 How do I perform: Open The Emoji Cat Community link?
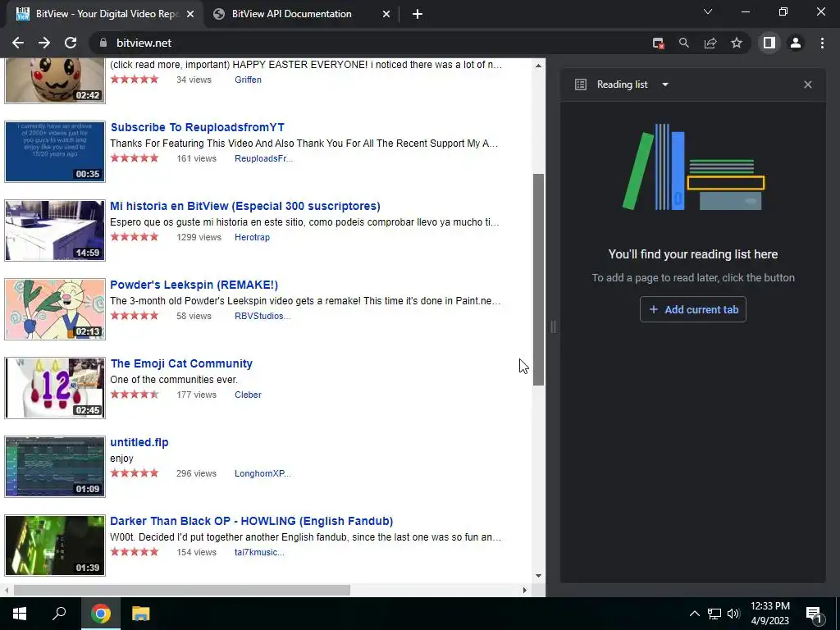[x=181, y=363]
